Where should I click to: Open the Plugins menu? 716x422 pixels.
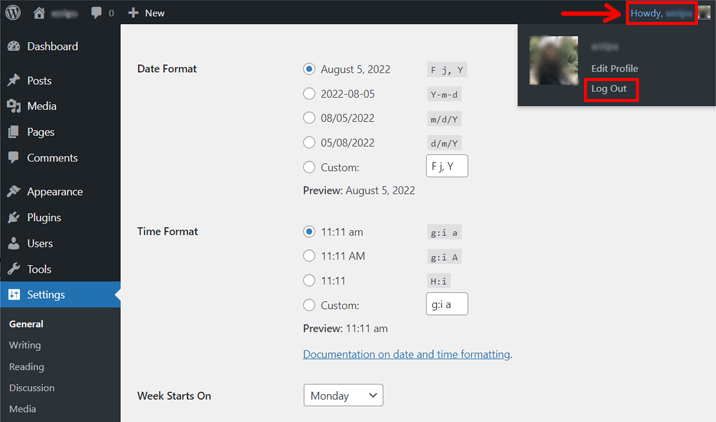tap(44, 217)
